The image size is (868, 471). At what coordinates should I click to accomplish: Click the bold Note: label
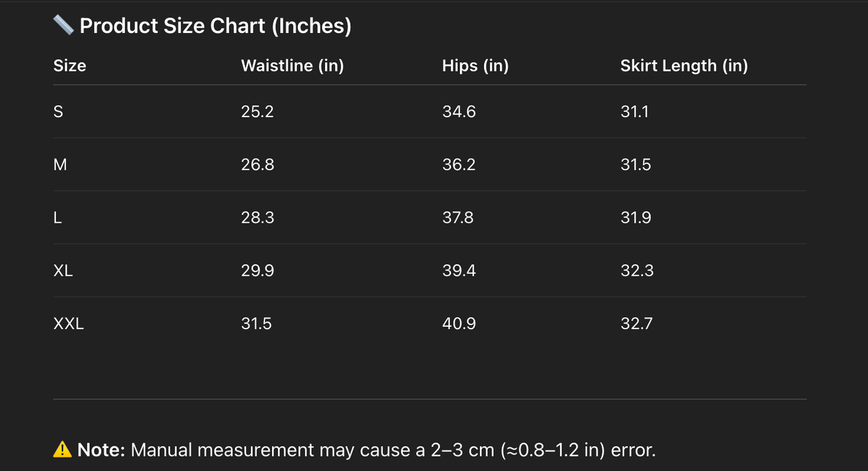[101, 450]
